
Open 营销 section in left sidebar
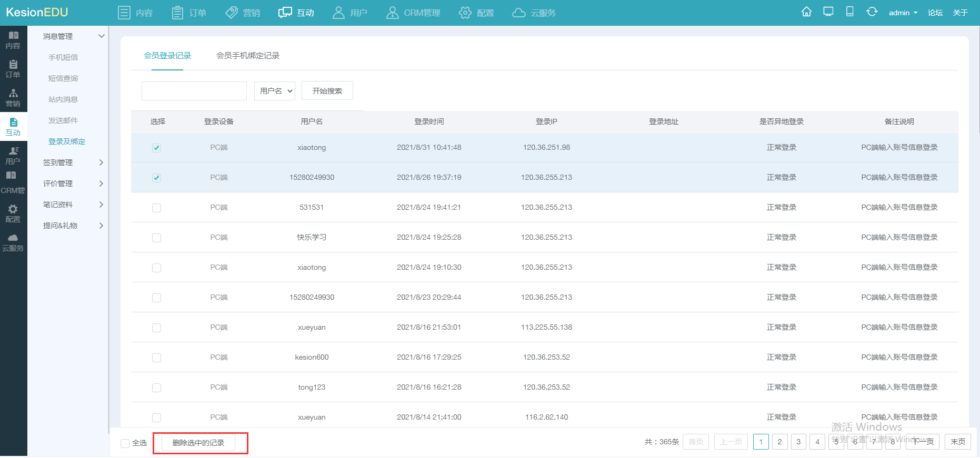[13, 98]
